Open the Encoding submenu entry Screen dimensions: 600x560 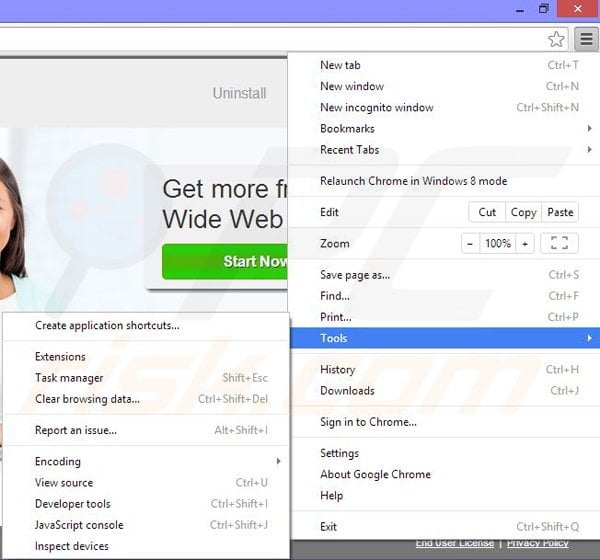tap(146, 462)
